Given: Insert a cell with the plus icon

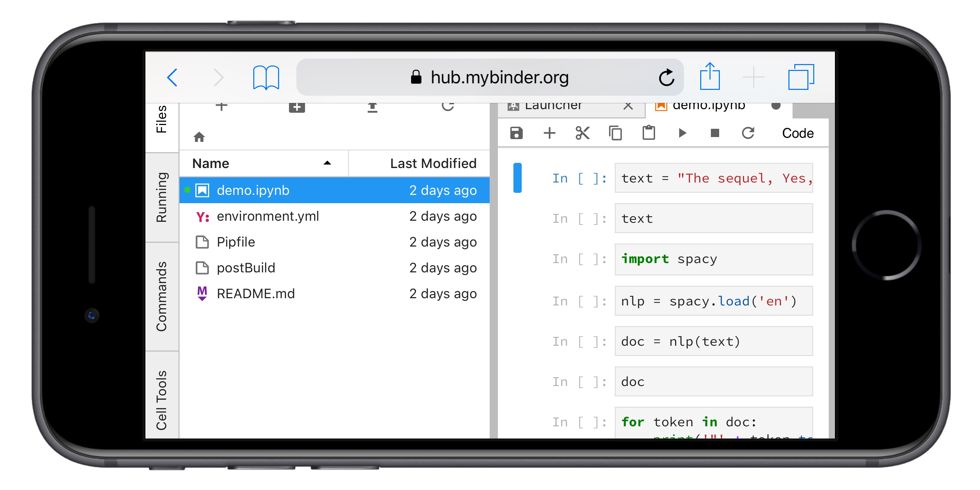Looking at the screenshot, I should coord(549,133).
